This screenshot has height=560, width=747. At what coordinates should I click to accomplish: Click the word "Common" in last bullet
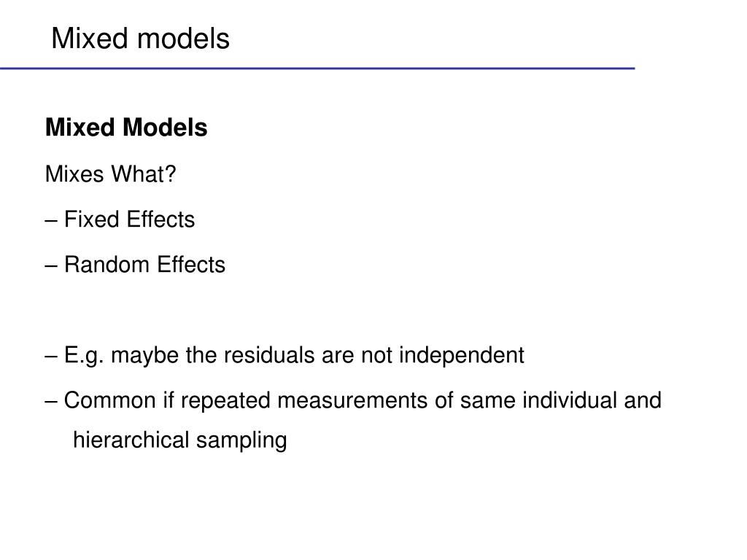[110, 400]
